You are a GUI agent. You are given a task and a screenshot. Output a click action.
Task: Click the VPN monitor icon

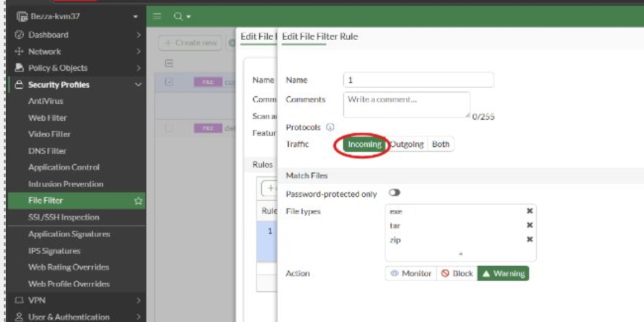pyautogui.click(x=19, y=300)
